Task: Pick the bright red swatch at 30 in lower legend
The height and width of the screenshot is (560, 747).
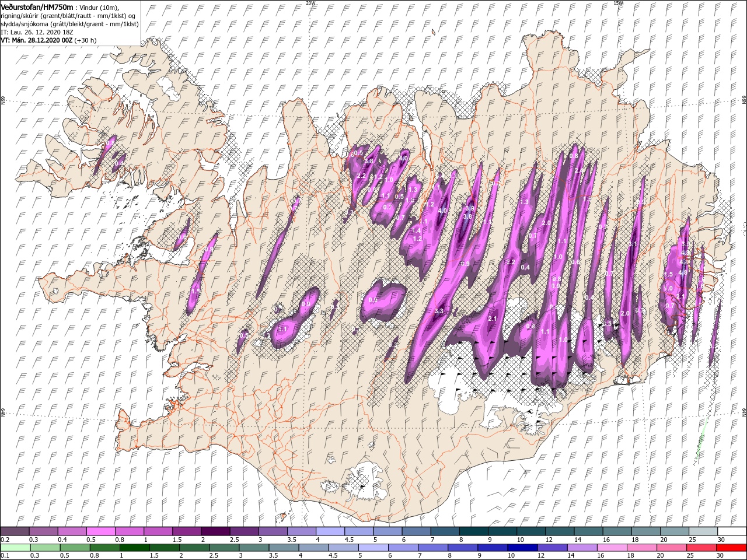Action: pos(731,548)
